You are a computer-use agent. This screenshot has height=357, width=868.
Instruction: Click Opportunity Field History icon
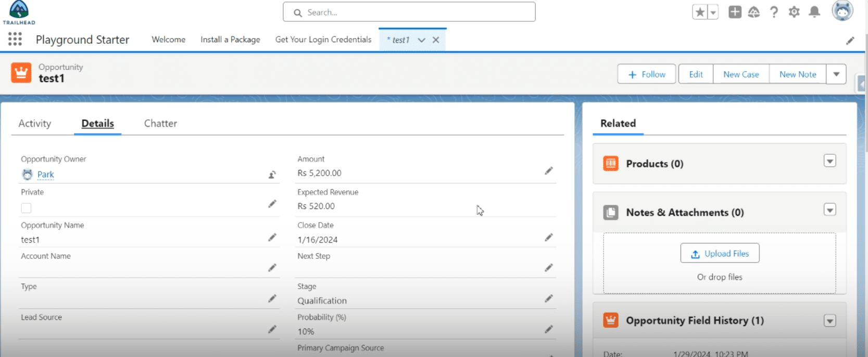point(611,320)
